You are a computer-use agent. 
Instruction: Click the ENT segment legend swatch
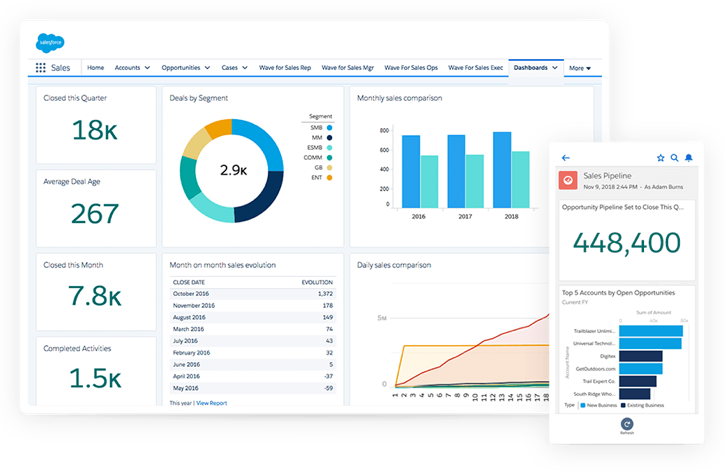[328, 177]
